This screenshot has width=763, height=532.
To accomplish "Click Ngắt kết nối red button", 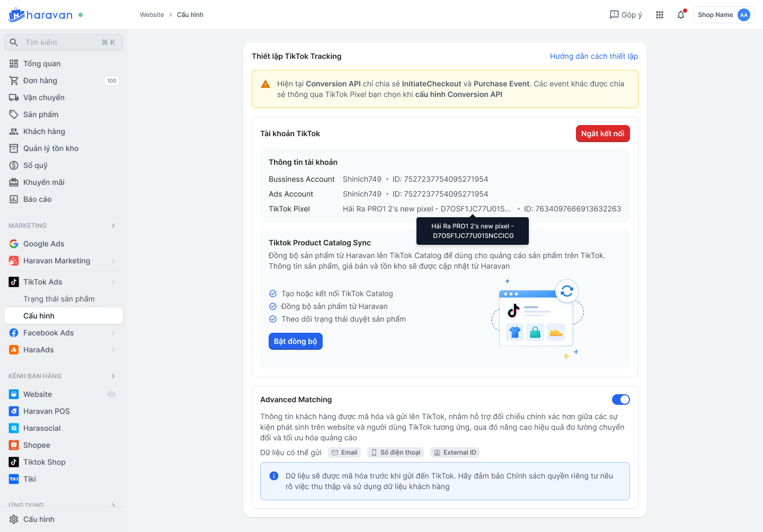I will click(x=603, y=134).
